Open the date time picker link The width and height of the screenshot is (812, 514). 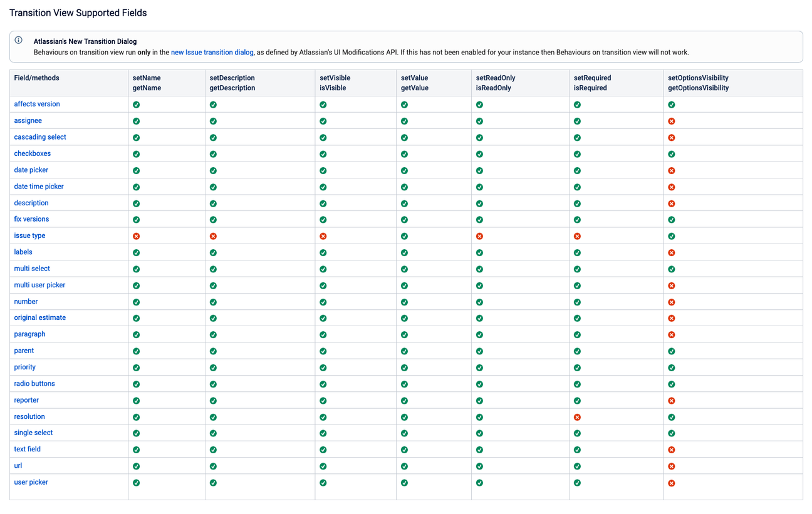[39, 187]
